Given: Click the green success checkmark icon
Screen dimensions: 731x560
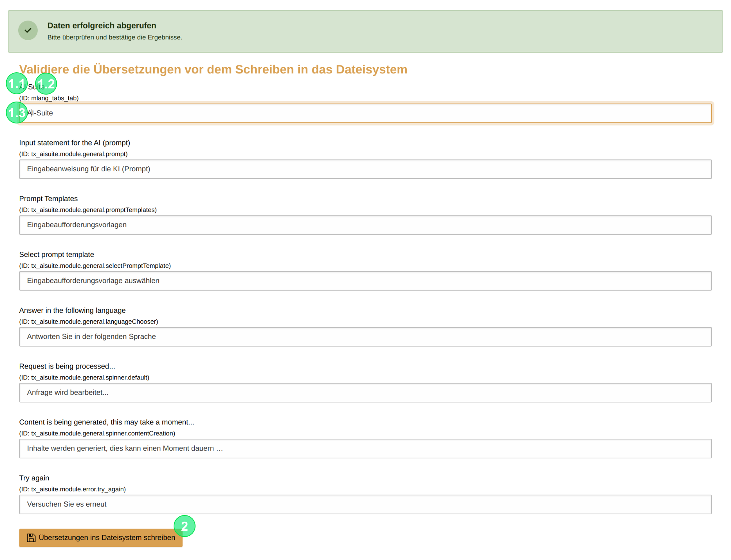Looking at the screenshot, I should (28, 31).
